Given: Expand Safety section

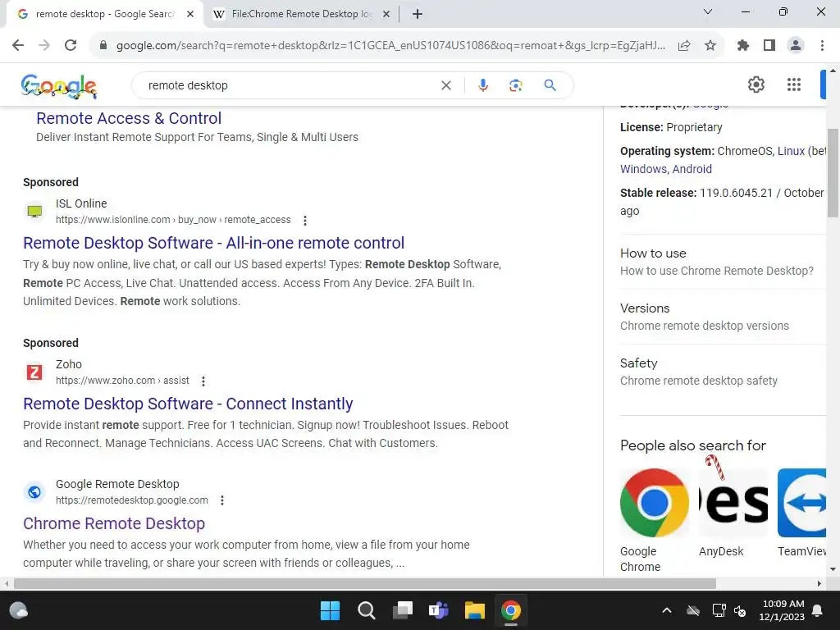Looking at the screenshot, I should pyautogui.click(x=723, y=372).
